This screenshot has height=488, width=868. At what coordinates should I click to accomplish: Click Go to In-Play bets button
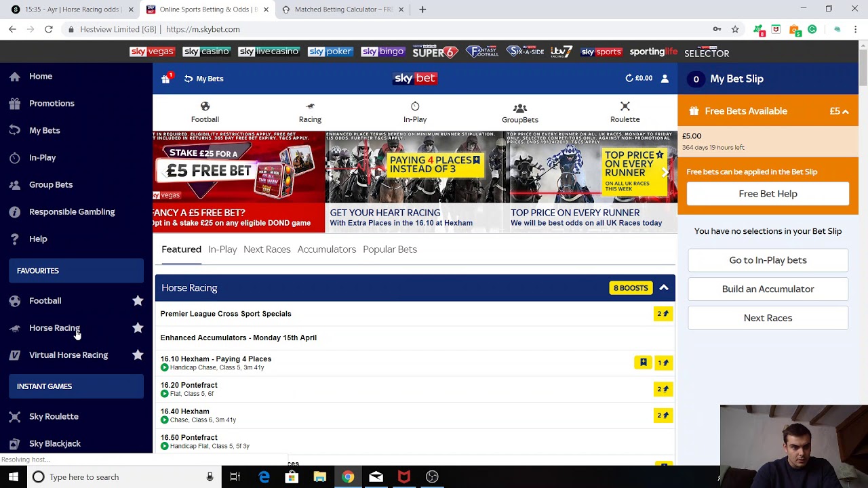tap(768, 260)
